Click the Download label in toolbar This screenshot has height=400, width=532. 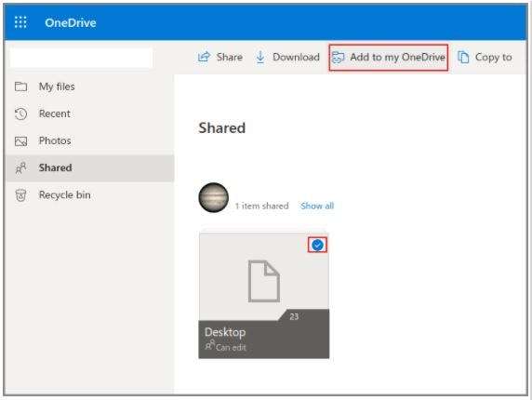pyautogui.click(x=296, y=57)
